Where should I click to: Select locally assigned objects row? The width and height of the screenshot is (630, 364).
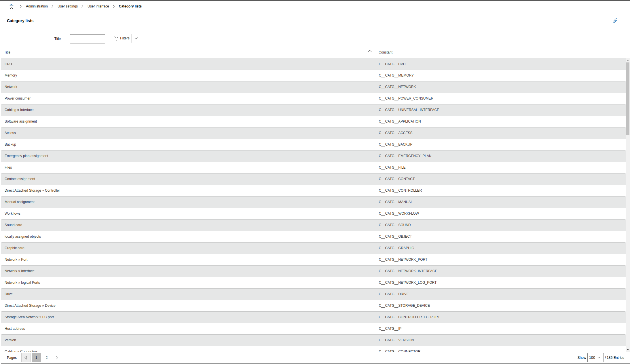click(313, 237)
